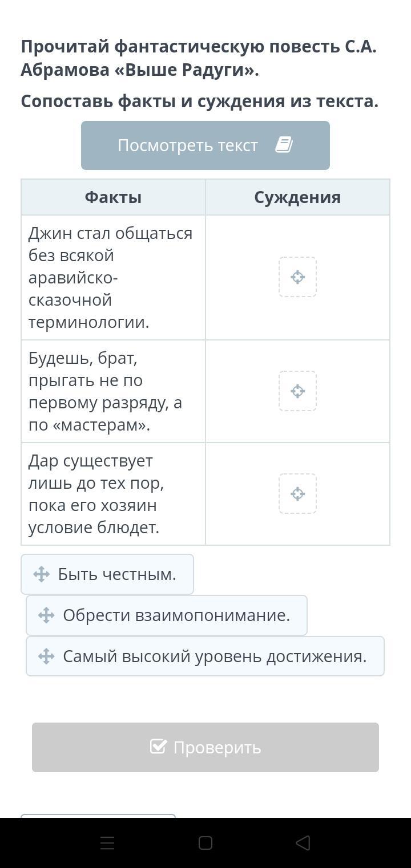The image size is (411, 868).
Task: Select the Быть честным answer chip
Action: point(107,574)
